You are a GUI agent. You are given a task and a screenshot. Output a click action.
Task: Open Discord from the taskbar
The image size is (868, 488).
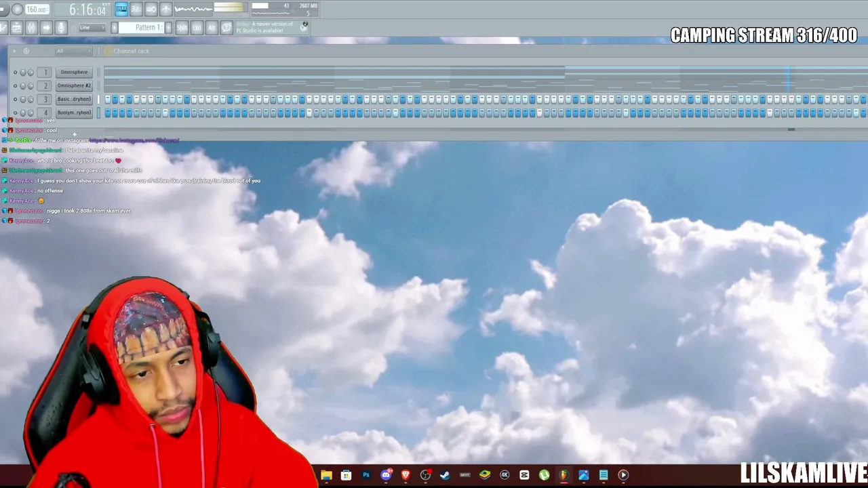(x=386, y=475)
